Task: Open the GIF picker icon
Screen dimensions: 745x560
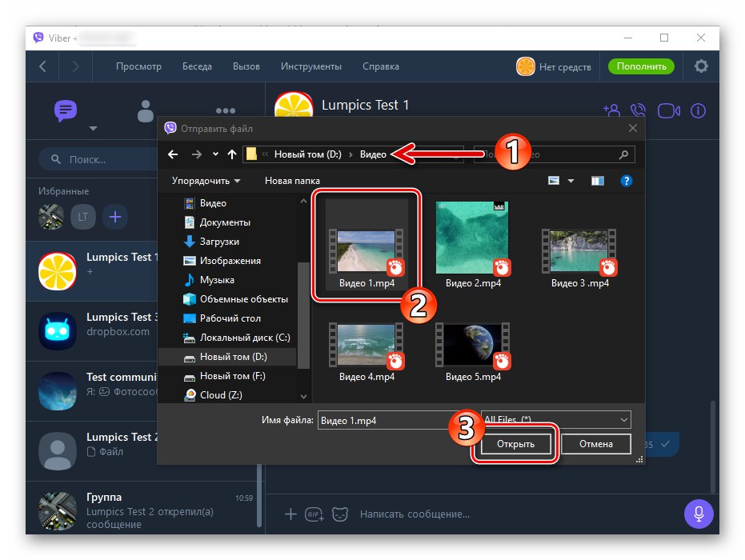Action: pos(314,514)
